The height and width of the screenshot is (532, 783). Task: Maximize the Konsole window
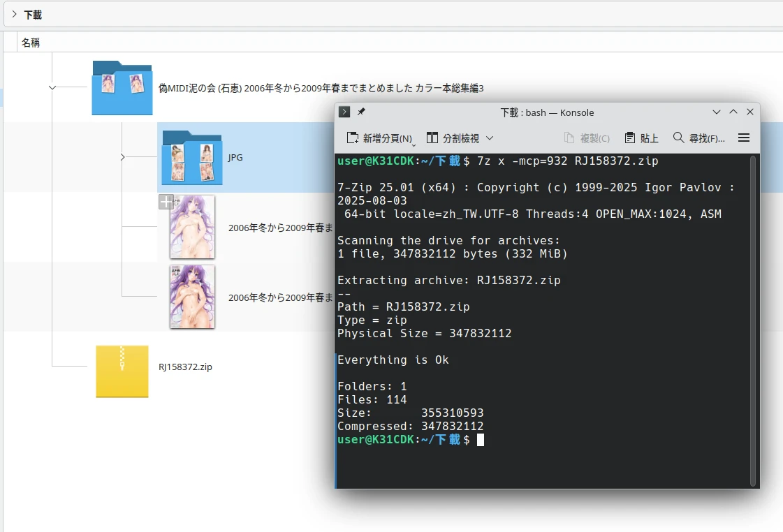pos(733,112)
